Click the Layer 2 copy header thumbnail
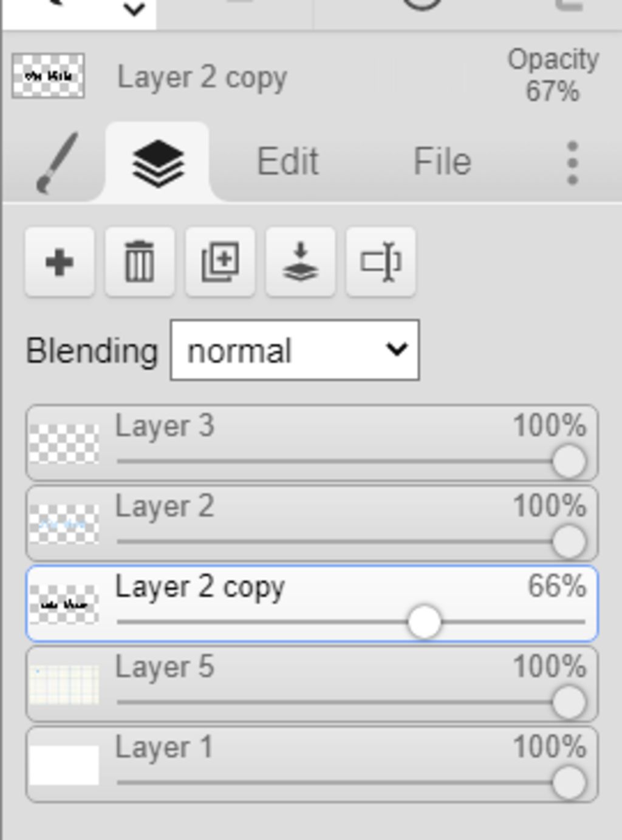 pyautogui.click(x=48, y=76)
